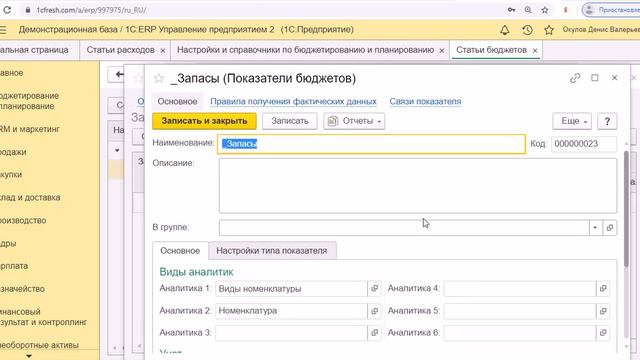Open the Еще menu

[x=572, y=121]
